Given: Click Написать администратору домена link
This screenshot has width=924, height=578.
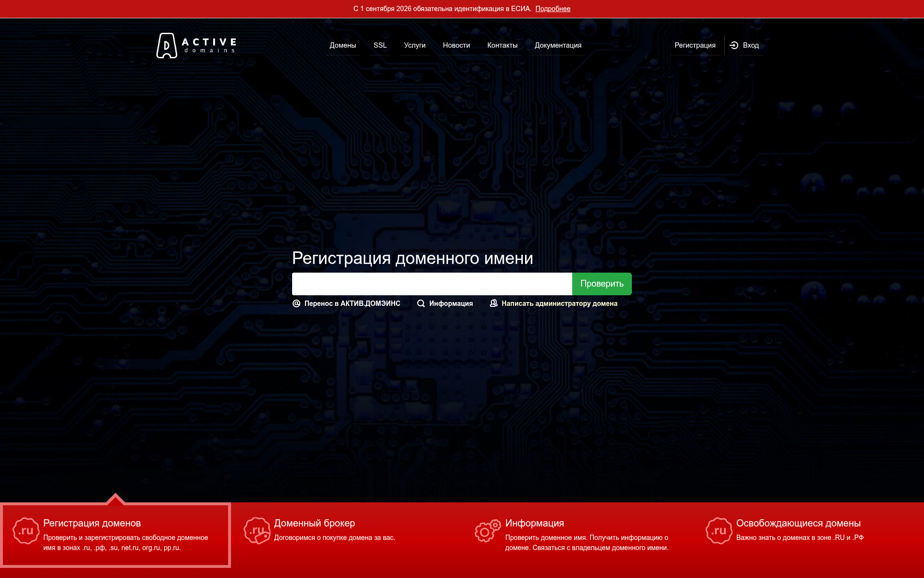Looking at the screenshot, I should click(x=559, y=303).
